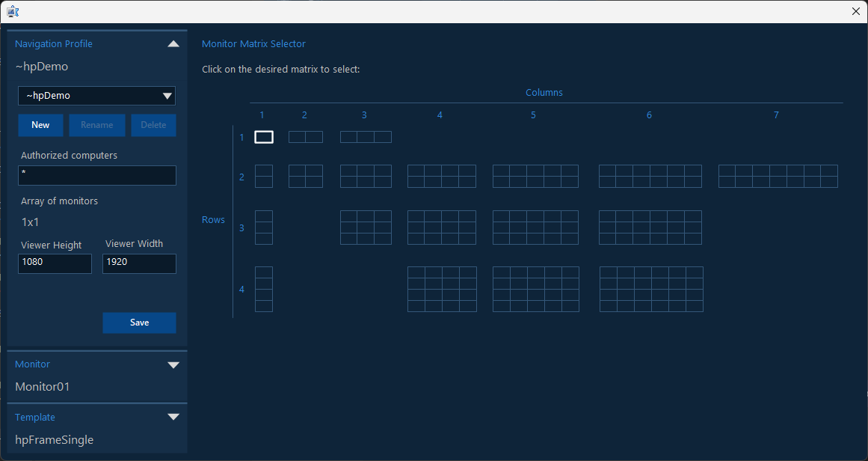Click the New profile button
Image resolution: width=868 pixels, height=461 pixels.
click(40, 125)
